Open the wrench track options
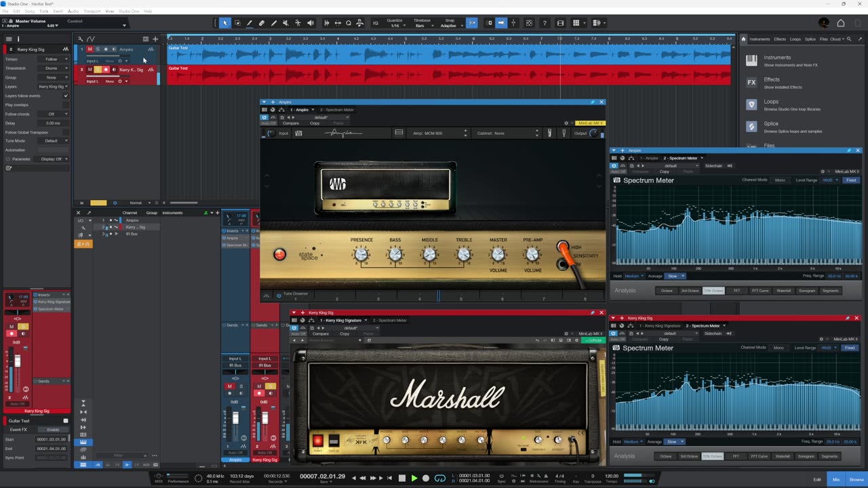Screen dimensions: 868x488 [81, 39]
